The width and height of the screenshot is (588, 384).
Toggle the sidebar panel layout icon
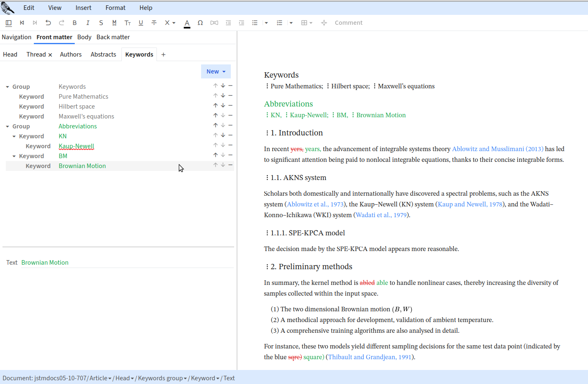click(x=9, y=23)
